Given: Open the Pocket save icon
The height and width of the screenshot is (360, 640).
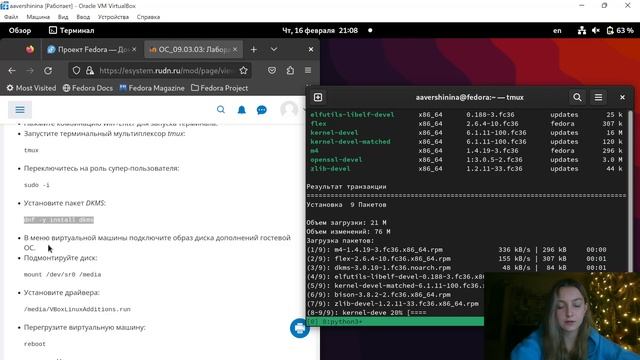Looking at the screenshot, I should (272, 71).
